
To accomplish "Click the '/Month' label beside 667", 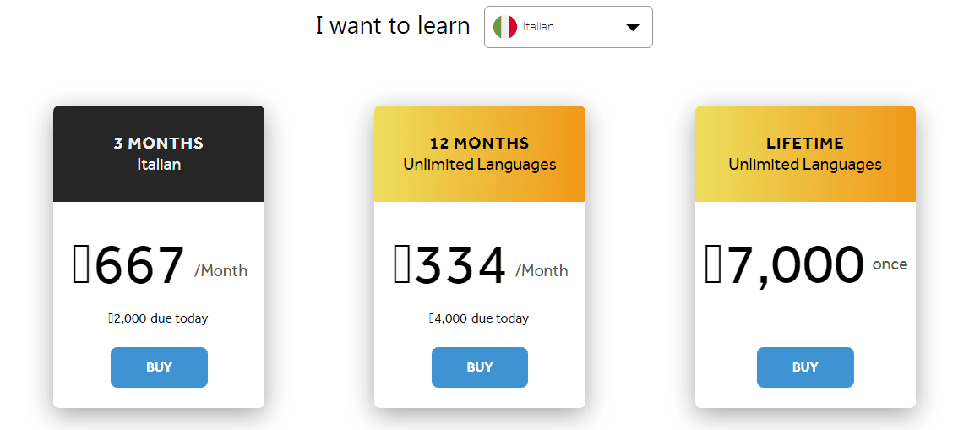I will coord(220,271).
